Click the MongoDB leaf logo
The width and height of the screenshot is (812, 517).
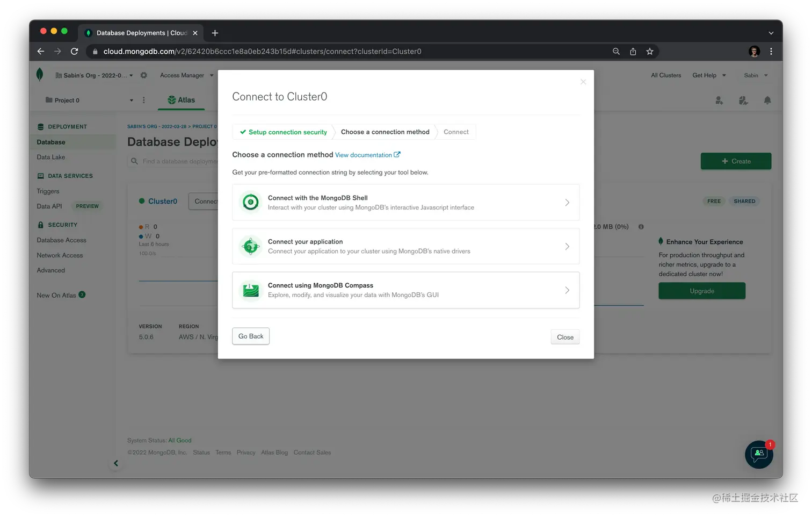(x=40, y=74)
